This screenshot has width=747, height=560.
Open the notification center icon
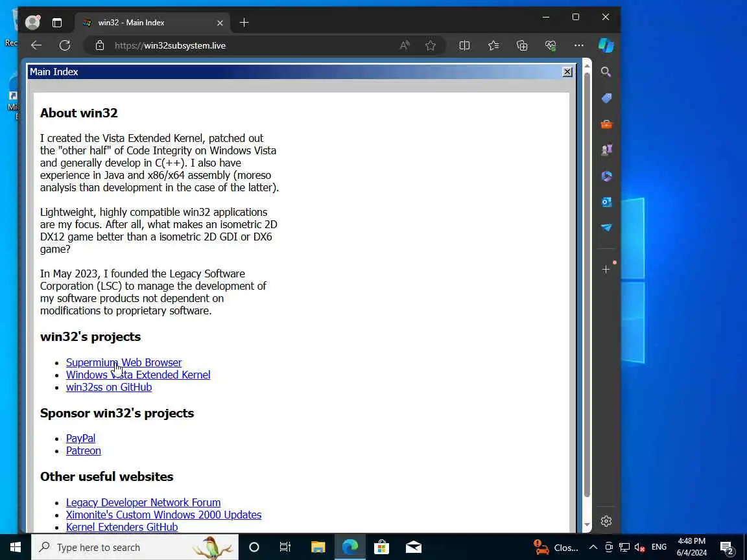(726, 548)
